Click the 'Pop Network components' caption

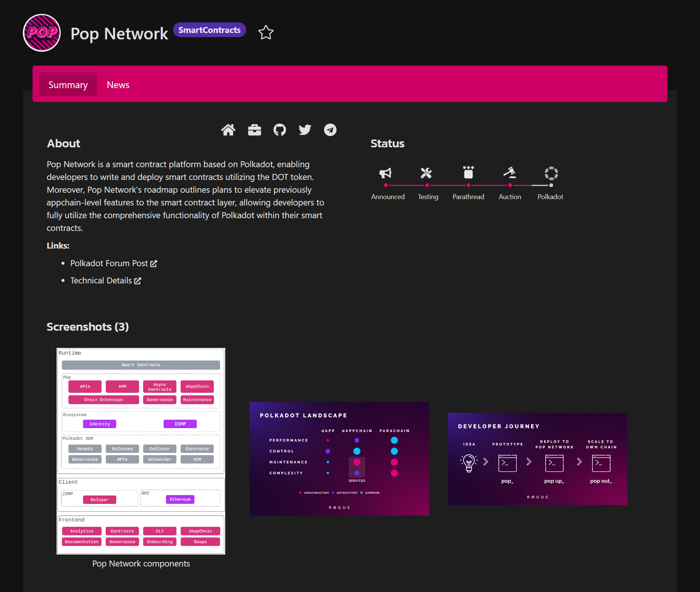point(141,564)
